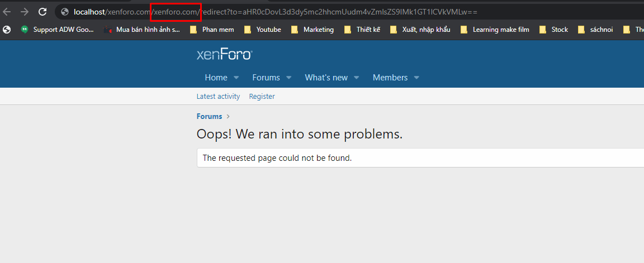Open the Marketing bookmark folder

tap(312, 30)
